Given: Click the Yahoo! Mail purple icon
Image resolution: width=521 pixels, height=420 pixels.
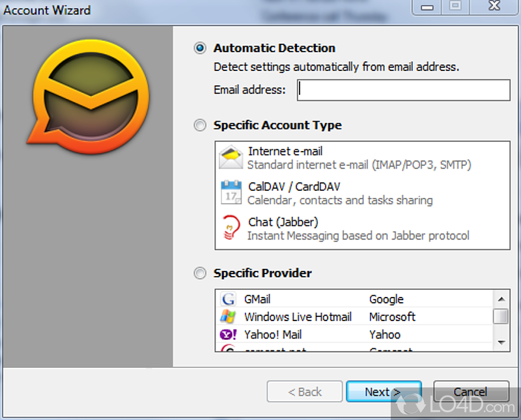Looking at the screenshot, I should point(228,334).
